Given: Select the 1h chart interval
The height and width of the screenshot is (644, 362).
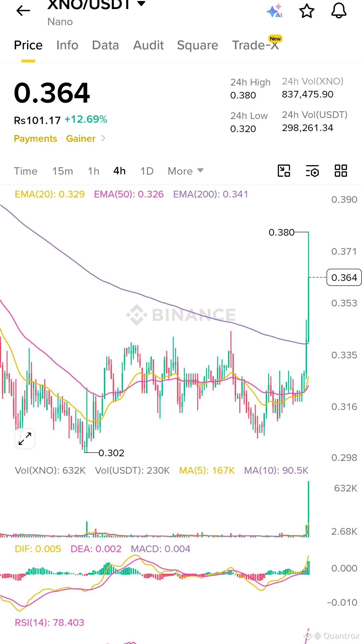Looking at the screenshot, I should click(x=94, y=171).
